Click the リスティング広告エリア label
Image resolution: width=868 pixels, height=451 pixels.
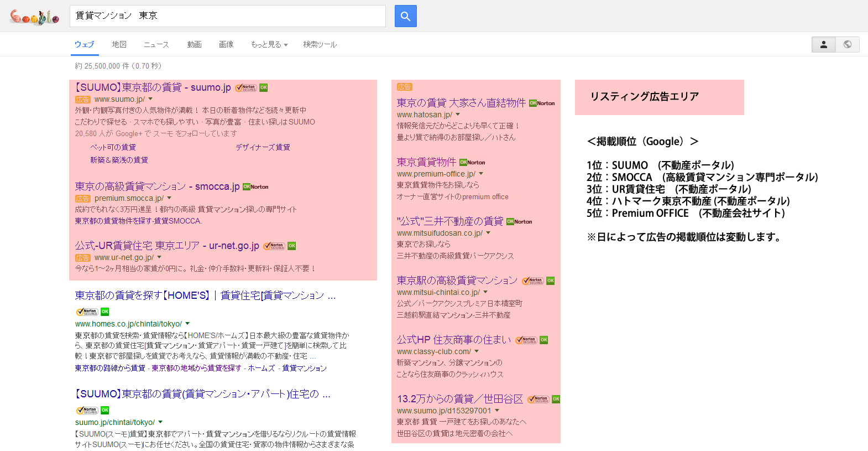tap(645, 97)
